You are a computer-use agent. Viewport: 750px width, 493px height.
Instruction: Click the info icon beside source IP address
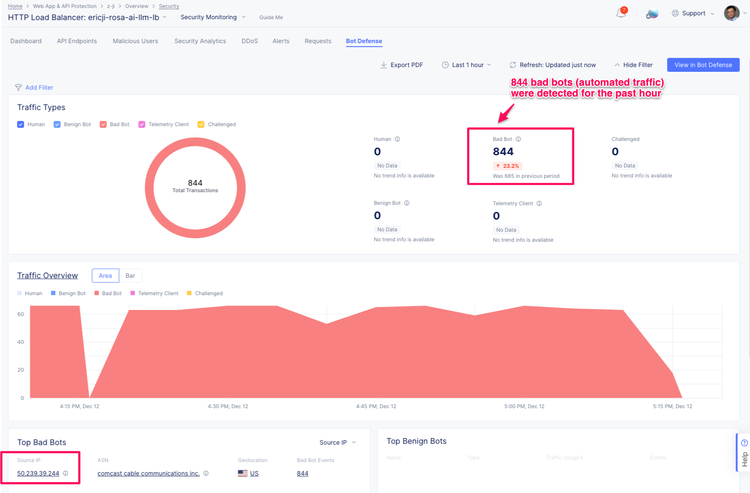point(66,473)
